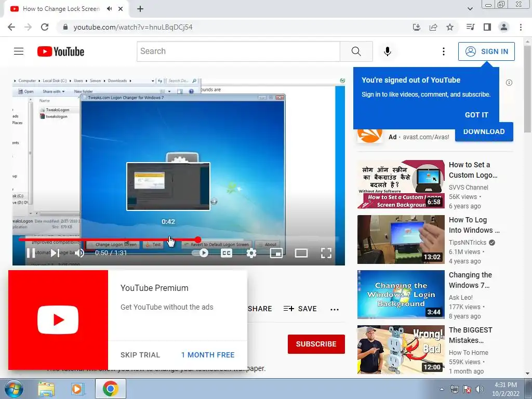This screenshot has height=399, width=532.
Task: Click the site lock icon
Action: 65,27
